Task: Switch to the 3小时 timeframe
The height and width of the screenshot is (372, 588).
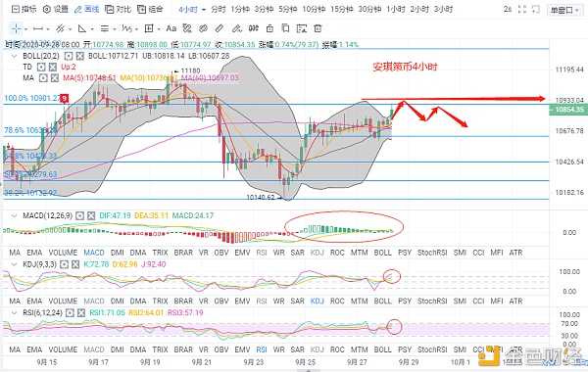Action: click(x=444, y=10)
